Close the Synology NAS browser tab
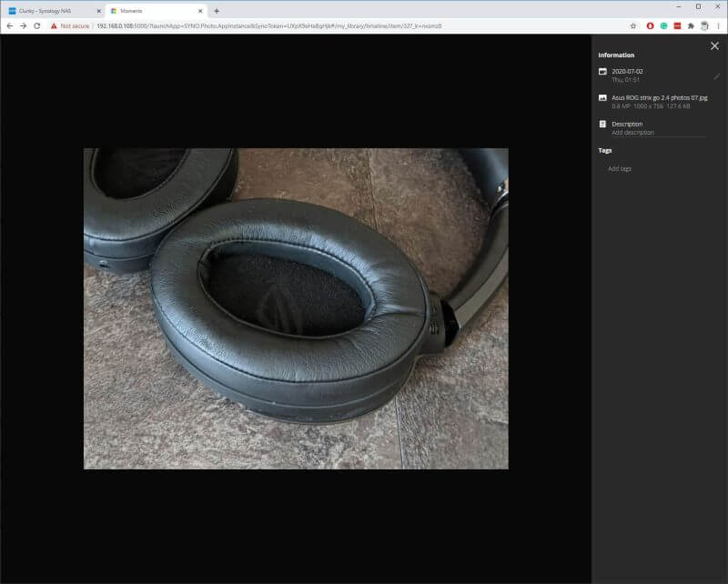This screenshot has height=584, width=728. pos(98,11)
